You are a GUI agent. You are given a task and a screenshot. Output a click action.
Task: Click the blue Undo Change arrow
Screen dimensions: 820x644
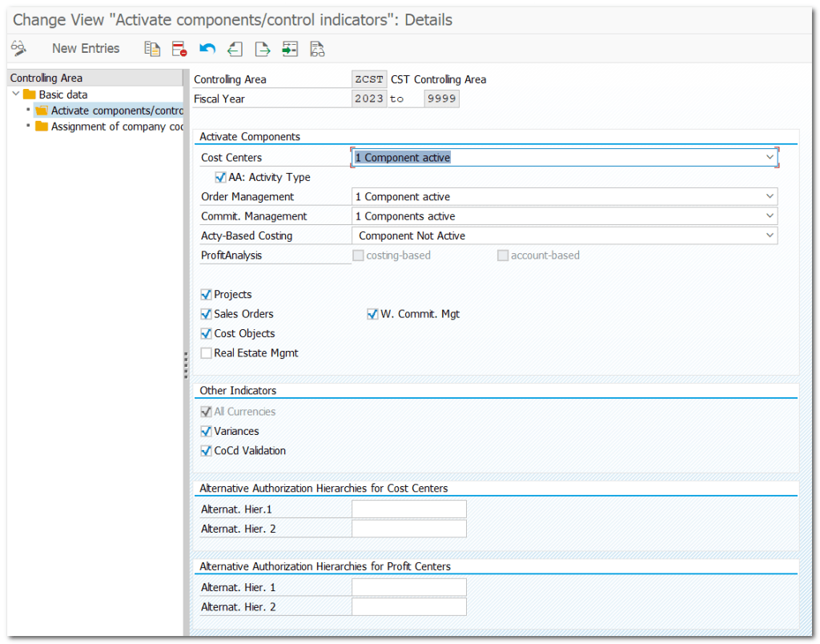coord(207,49)
